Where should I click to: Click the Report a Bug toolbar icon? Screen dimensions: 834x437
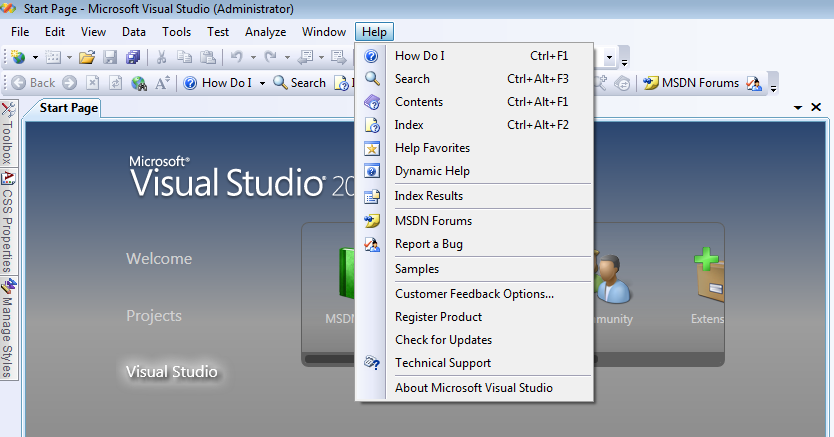[x=754, y=83]
